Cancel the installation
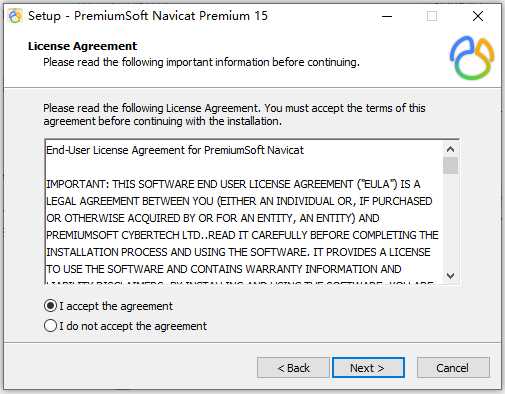Viewport: 505px width, 394px height. tap(453, 368)
